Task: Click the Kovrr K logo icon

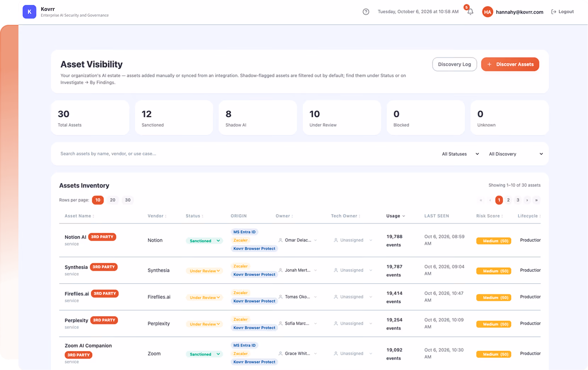Action: [x=29, y=12]
